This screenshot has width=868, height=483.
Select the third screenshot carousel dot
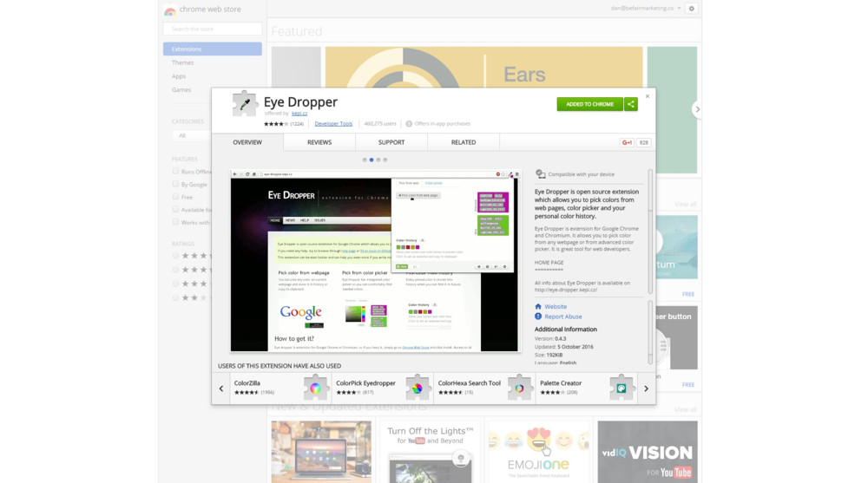[x=378, y=160]
